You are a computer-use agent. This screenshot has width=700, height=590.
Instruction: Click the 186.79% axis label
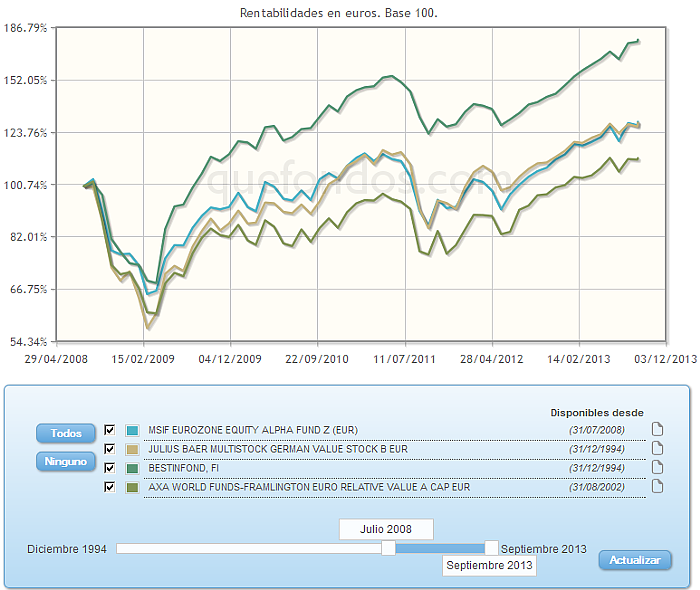(x=25, y=28)
